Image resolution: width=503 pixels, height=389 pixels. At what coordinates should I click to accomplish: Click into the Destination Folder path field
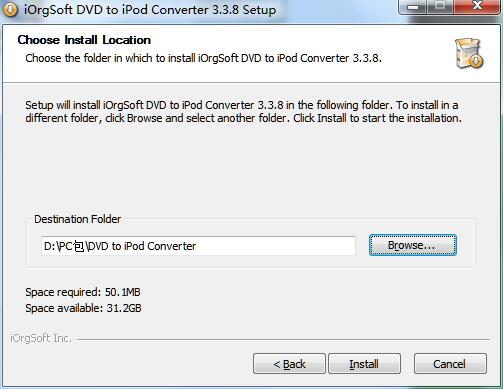(x=198, y=246)
